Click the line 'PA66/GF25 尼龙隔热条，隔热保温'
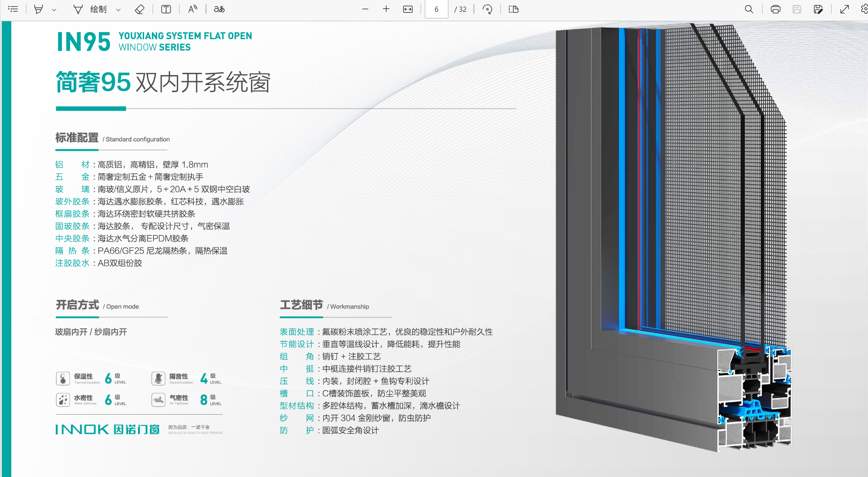The width and height of the screenshot is (868, 477). pyautogui.click(x=163, y=250)
